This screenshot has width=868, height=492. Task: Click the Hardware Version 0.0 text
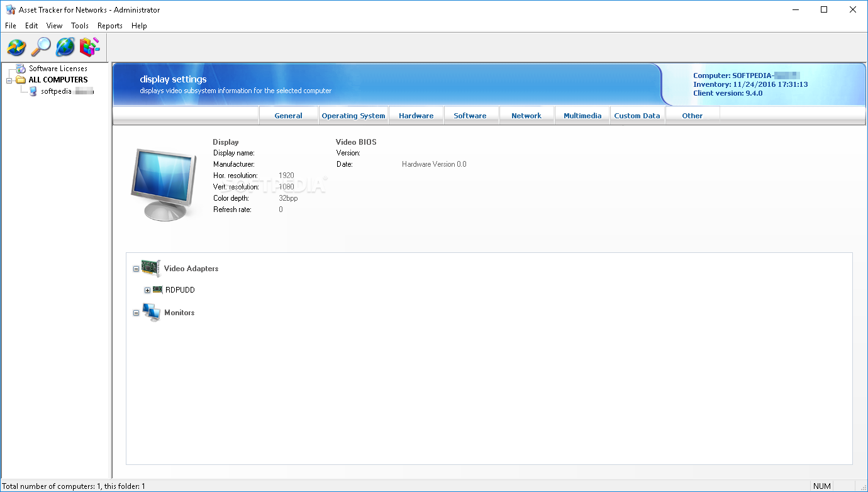[x=434, y=164]
